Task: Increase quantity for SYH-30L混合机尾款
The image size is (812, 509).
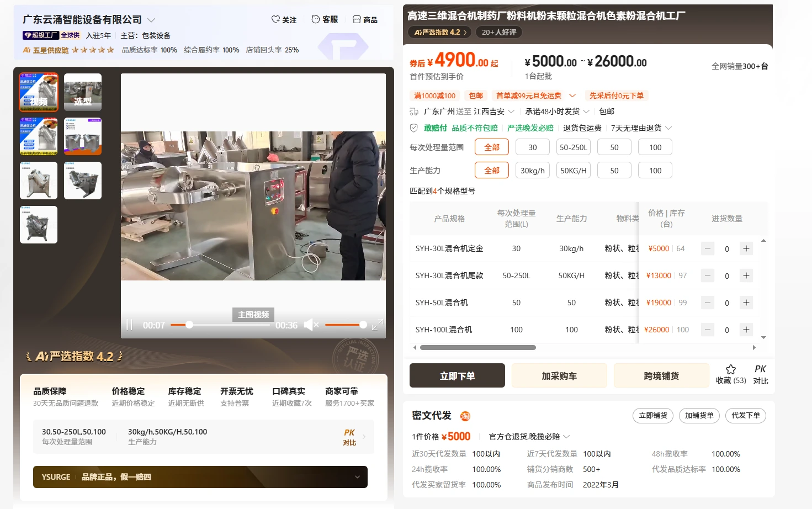Action: pyautogui.click(x=746, y=275)
